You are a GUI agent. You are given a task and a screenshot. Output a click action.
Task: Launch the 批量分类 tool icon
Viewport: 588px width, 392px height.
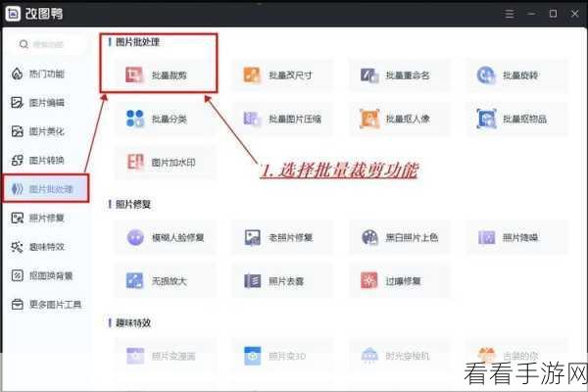(x=134, y=119)
